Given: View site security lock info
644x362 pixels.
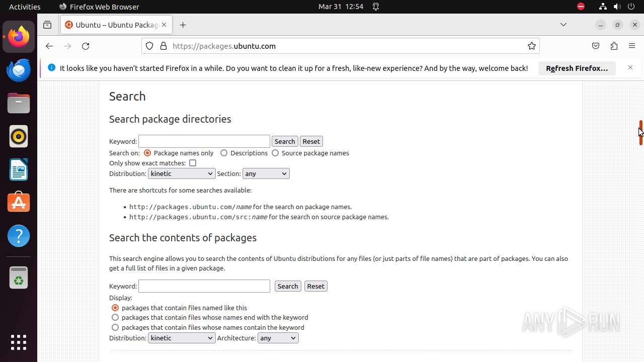Looking at the screenshot, I should coord(163,46).
